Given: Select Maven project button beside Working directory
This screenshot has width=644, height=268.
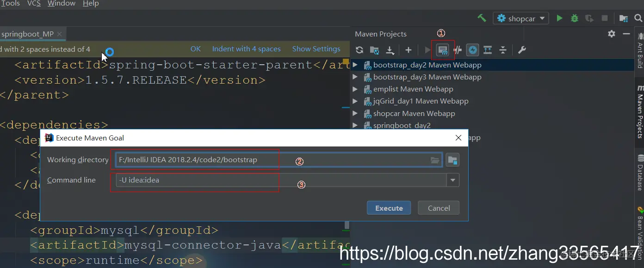Looking at the screenshot, I should [453, 160].
